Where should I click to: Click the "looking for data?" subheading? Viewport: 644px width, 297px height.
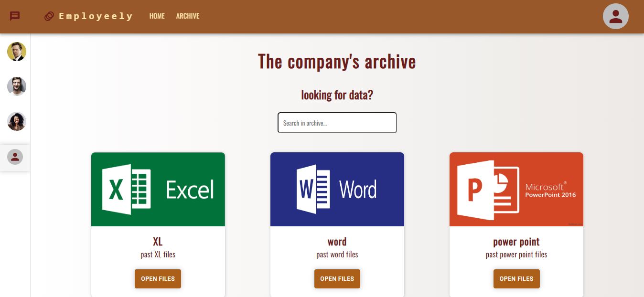(x=337, y=95)
